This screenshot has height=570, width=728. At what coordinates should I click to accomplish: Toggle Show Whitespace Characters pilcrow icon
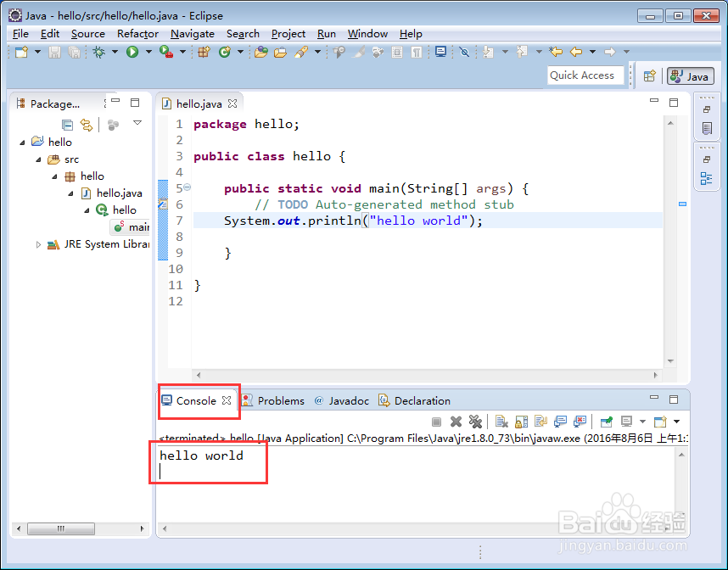pyautogui.click(x=417, y=52)
